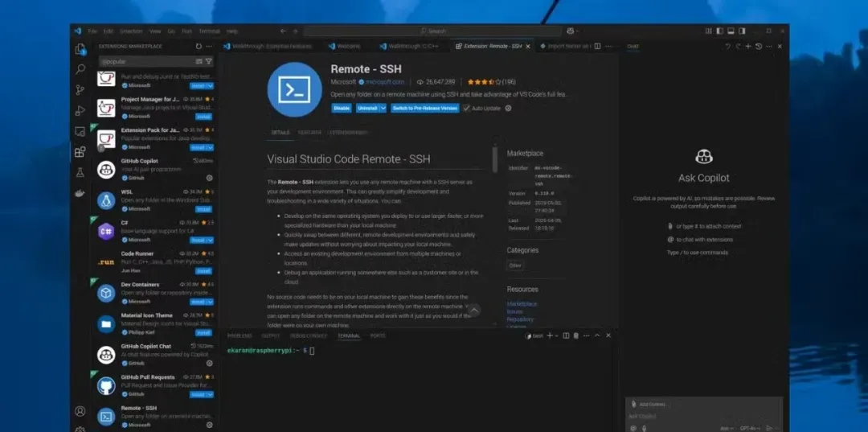Open the Search view in the activity bar

pyautogui.click(x=80, y=69)
